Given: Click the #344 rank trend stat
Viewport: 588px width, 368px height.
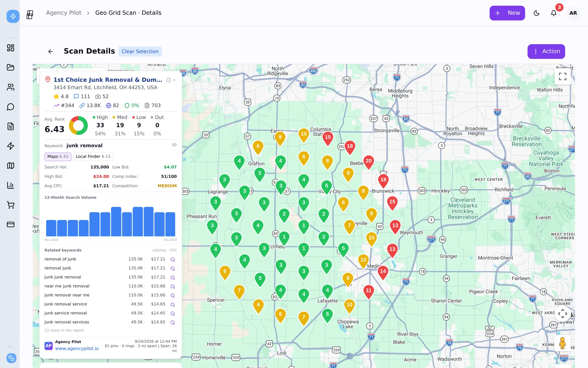Looking at the screenshot, I should (64, 106).
